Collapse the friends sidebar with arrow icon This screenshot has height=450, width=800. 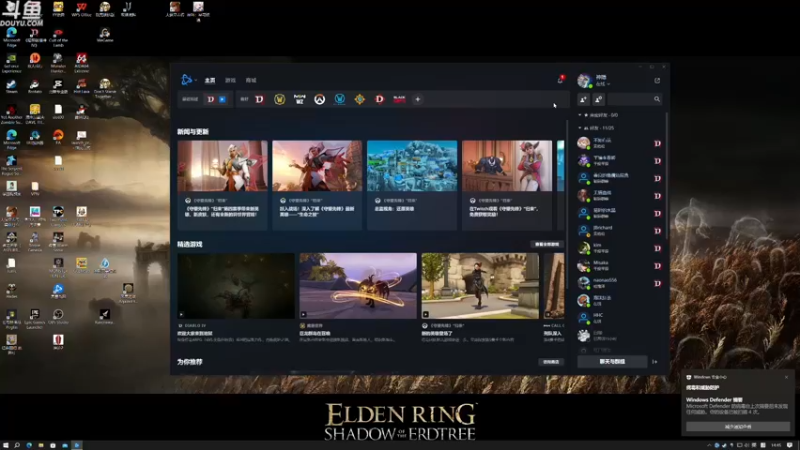pyautogui.click(x=655, y=362)
